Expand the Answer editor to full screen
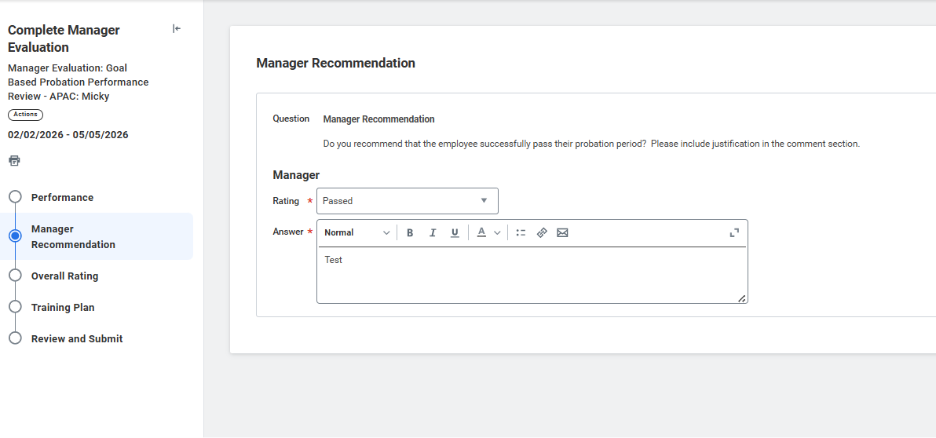936x438 pixels. click(x=734, y=233)
